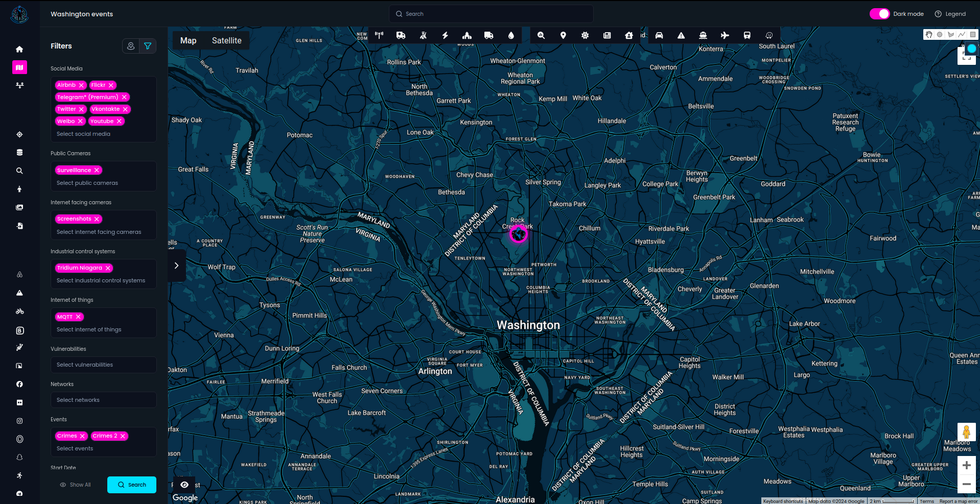The width and height of the screenshot is (980, 504).
Task: Remove the Tridium Niagara tag
Action: (108, 268)
